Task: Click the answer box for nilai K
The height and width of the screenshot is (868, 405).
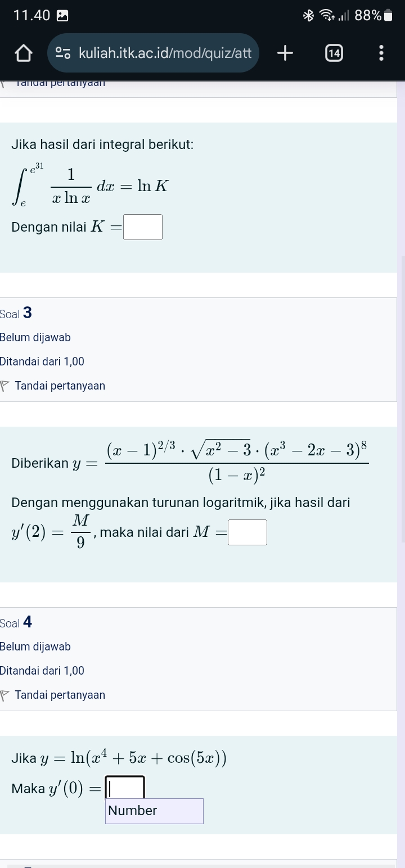Action: 142,227
